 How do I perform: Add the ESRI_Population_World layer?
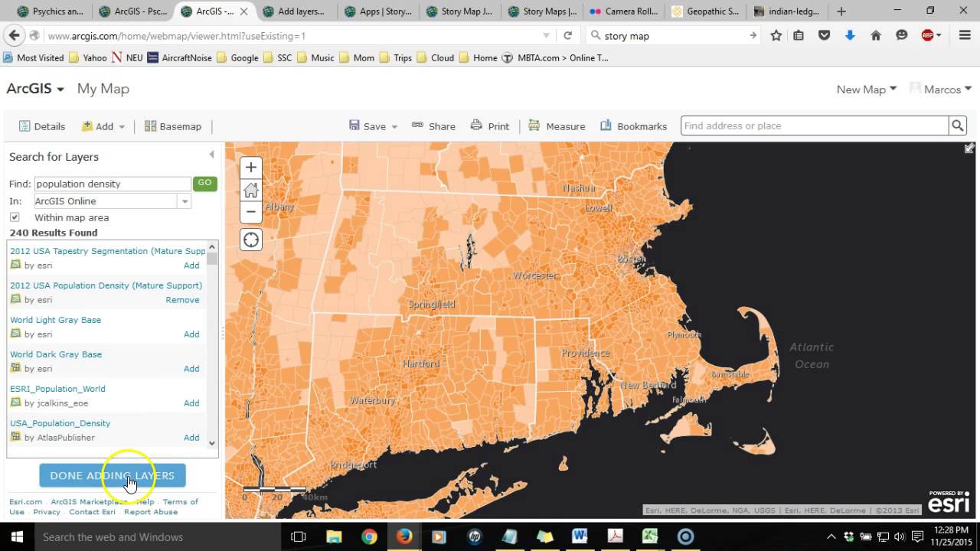(191, 403)
